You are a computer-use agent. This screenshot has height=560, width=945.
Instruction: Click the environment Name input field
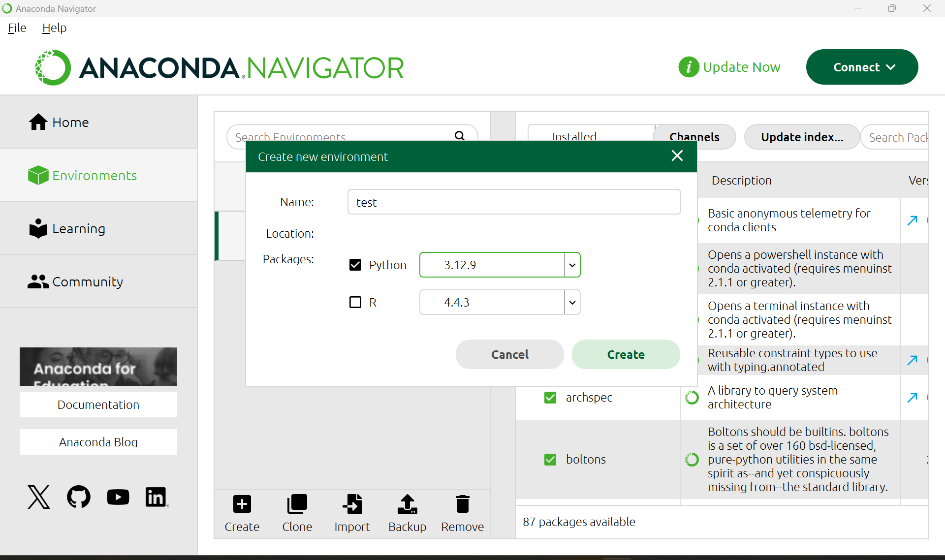tap(513, 201)
